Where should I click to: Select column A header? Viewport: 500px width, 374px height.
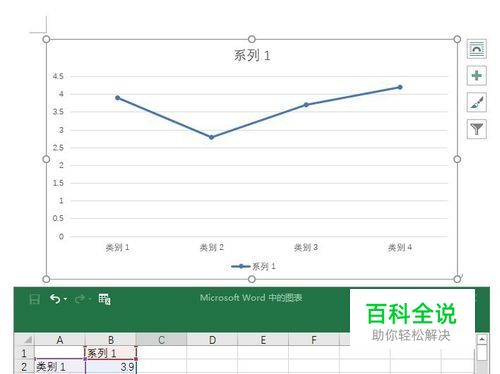[60, 340]
